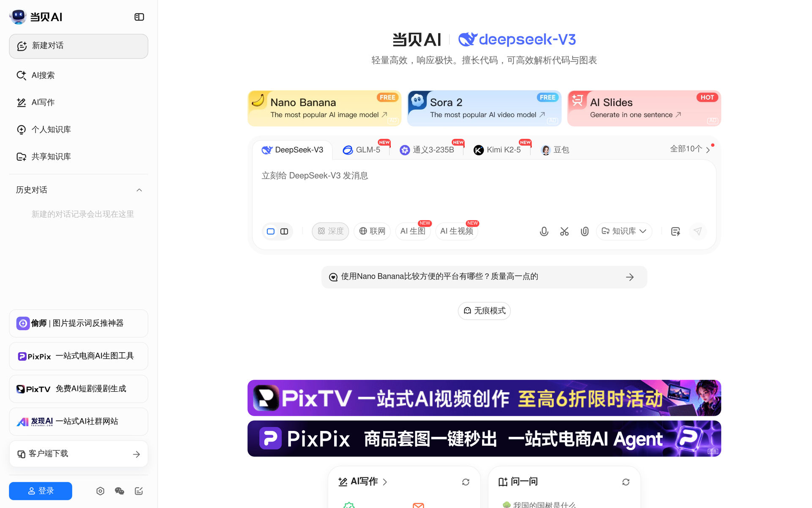Click the paper plane send icon
This screenshot has width=812, height=508.
coord(698,231)
